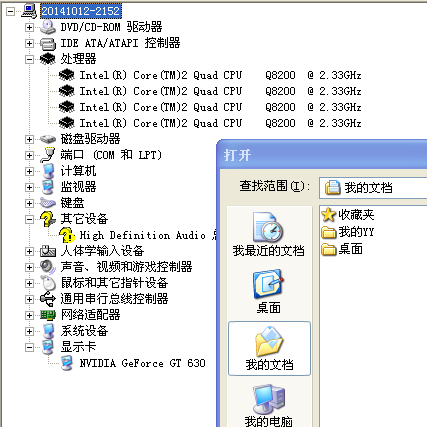Open 我的电脑 in the 打开 dialog sidebar
The width and height of the screenshot is (427, 427).
269,405
